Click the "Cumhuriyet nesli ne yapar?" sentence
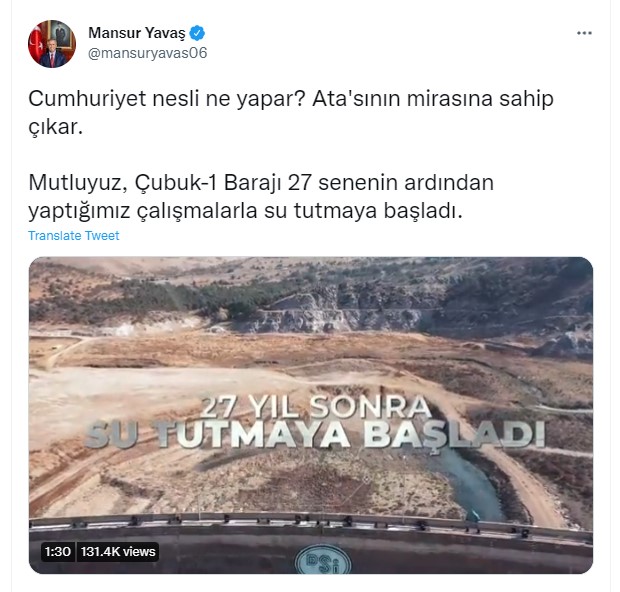This screenshot has height=592, width=620. tap(166, 99)
